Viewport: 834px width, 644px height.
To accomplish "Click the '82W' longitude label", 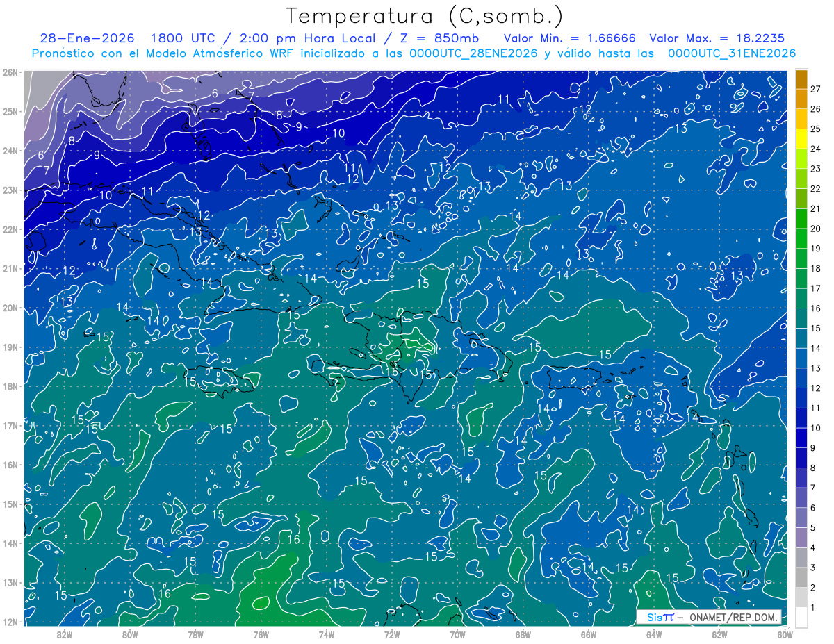I will pos(65,634).
